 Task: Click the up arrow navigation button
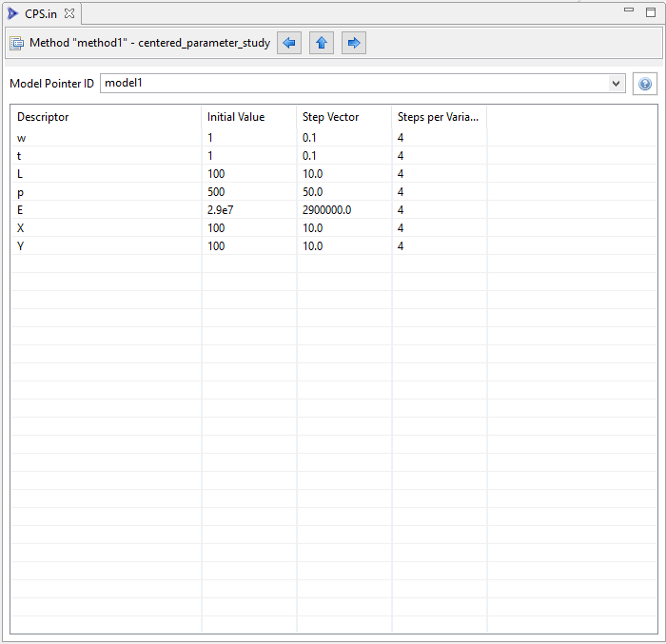pyautogui.click(x=322, y=43)
